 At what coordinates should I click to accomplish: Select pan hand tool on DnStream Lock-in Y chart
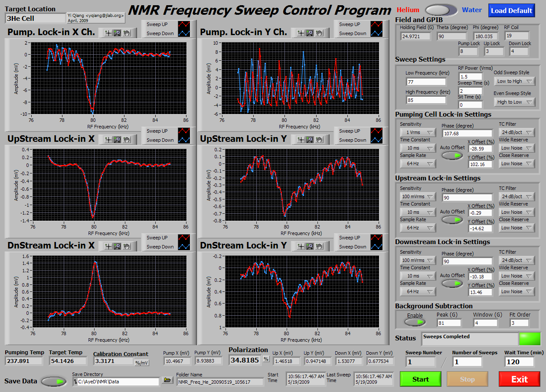pyautogui.click(x=319, y=246)
